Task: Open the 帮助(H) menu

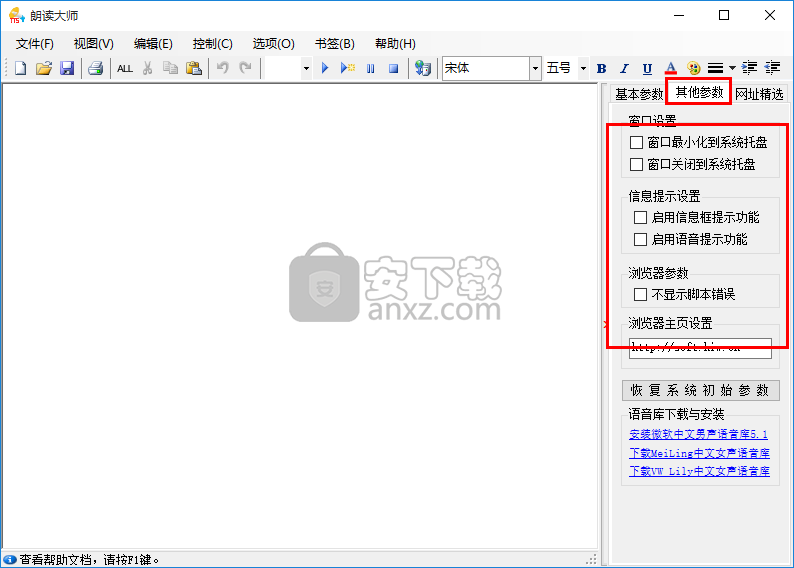Action: pos(395,44)
